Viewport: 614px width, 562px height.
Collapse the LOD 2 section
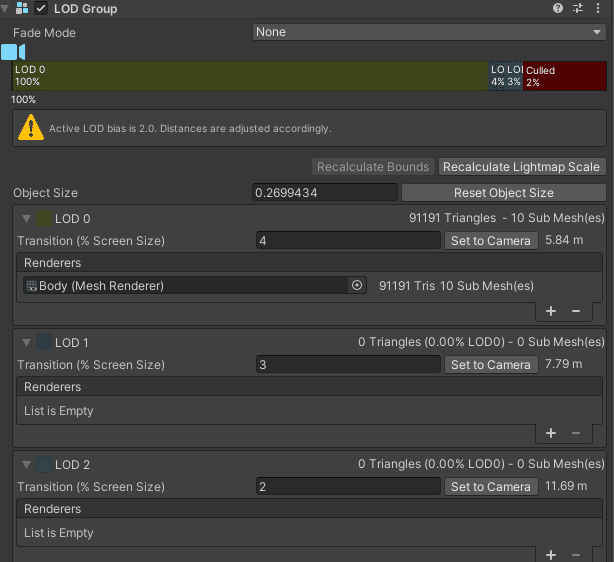[26, 464]
